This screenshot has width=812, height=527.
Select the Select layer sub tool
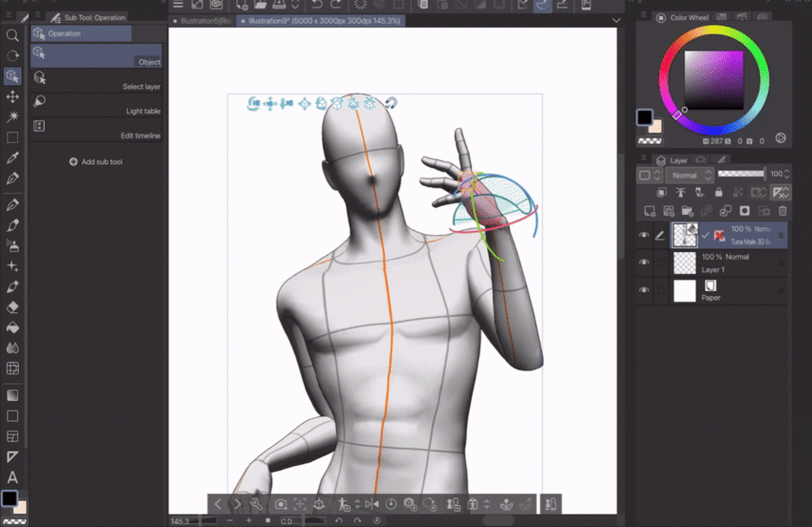pos(96,80)
